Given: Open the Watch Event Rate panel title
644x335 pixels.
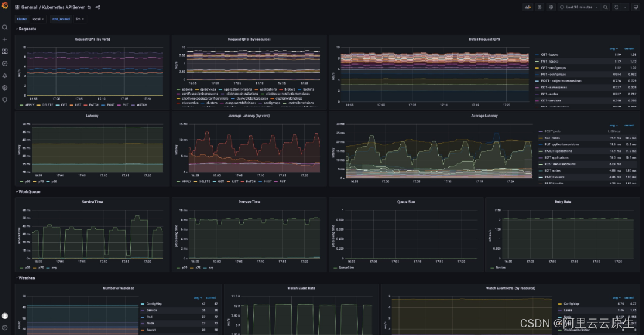Looking at the screenshot, I should pyautogui.click(x=301, y=288).
